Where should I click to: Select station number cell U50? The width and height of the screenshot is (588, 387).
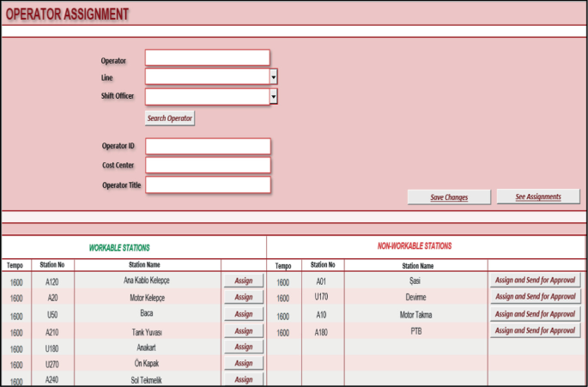point(52,315)
